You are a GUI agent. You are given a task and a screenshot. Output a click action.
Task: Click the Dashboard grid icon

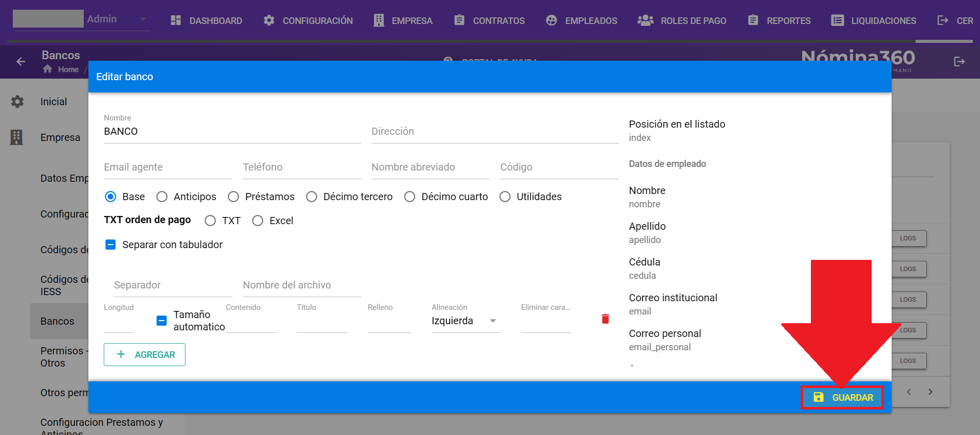pyautogui.click(x=176, y=20)
